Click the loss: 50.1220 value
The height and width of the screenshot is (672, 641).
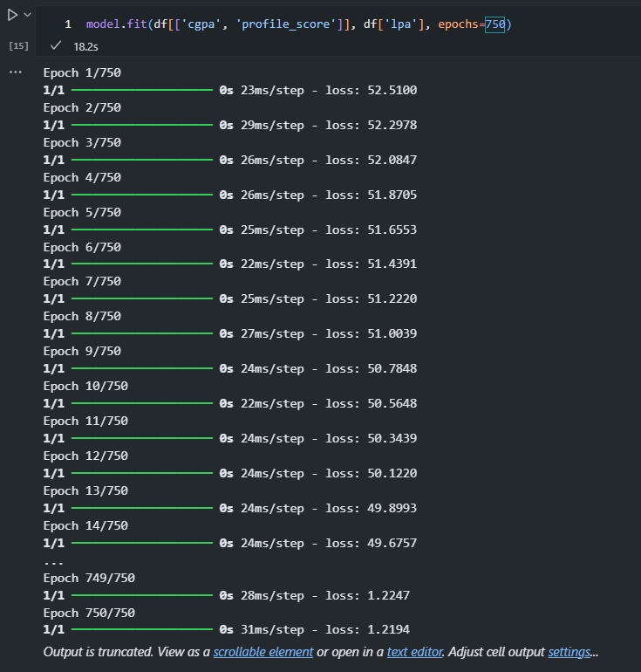(x=372, y=474)
